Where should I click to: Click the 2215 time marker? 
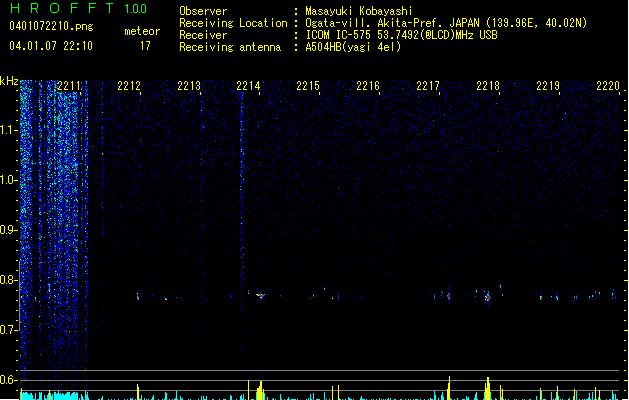308,86
